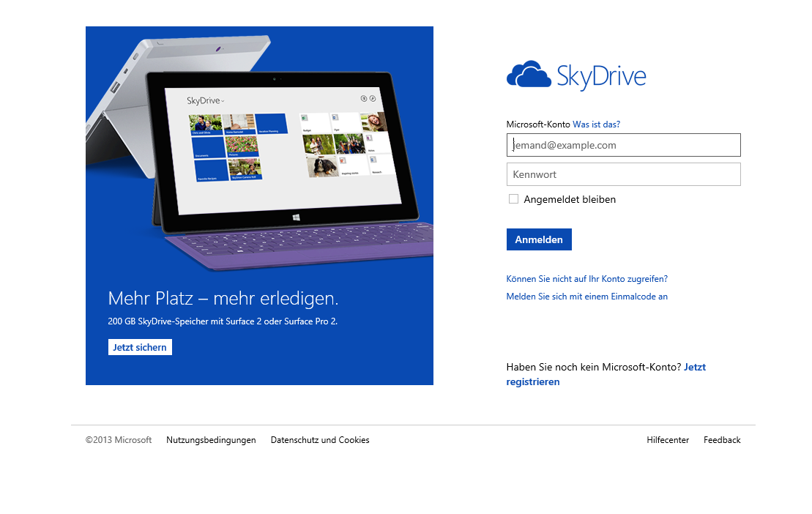This screenshot has width=812, height=514.
Task: Click the SkyDrive cloud logo icon
Action: point(529,74)
